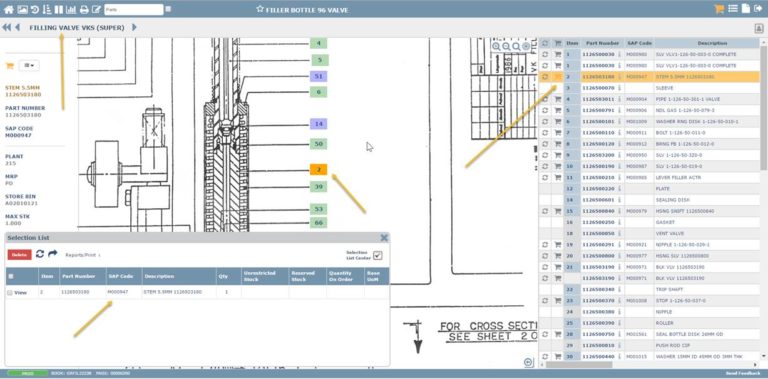Click SAP Code M000947 in Selection List
The image size is (768, 379).
pos(118,292)
